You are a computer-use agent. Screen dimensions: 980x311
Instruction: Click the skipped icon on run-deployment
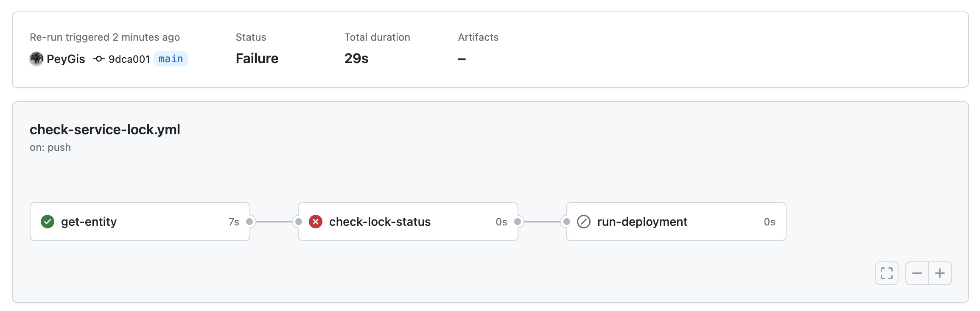coord(584,222)
